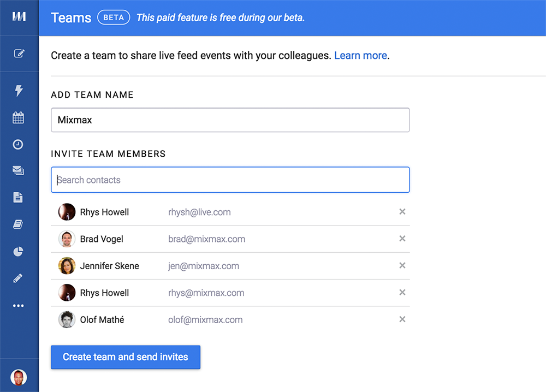The image size is (546, 392).
Task: Click the INVITE TEAM MEMBERS heading
Action: (108, 154)
